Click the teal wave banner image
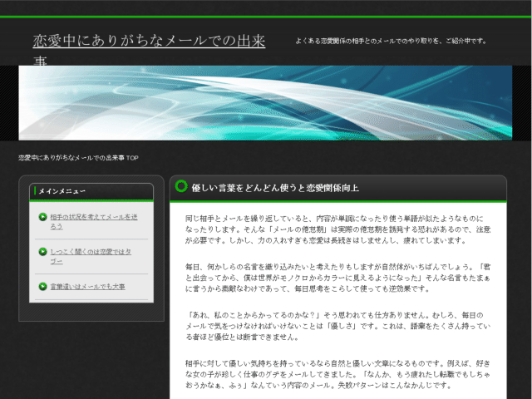 265,103
